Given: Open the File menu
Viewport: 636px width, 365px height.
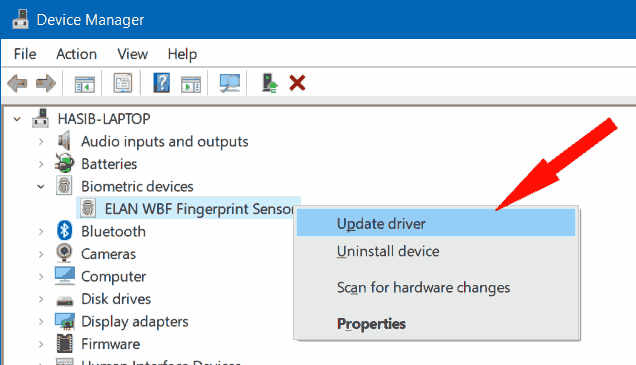Looking at the screenshot, I should [x=25, y=54].
